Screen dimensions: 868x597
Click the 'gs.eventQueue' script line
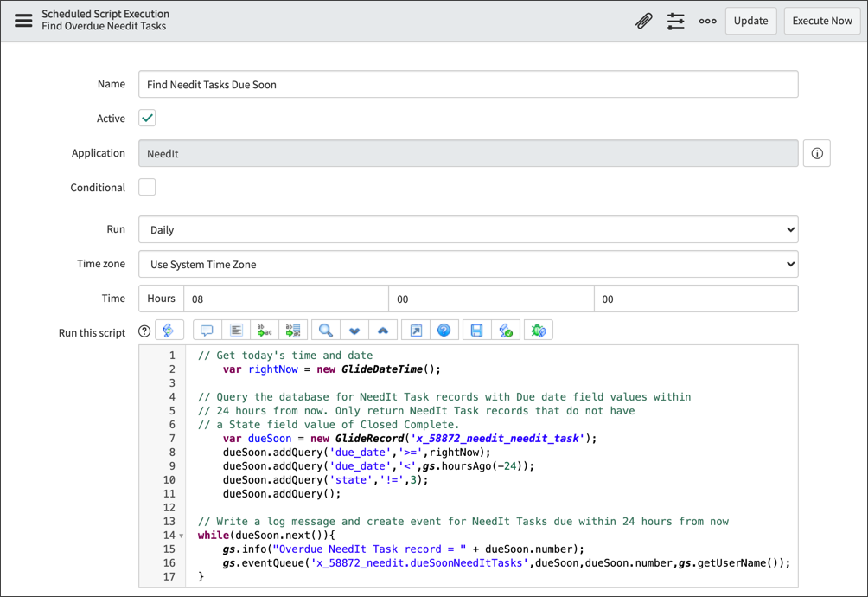[x=507, y=562]
